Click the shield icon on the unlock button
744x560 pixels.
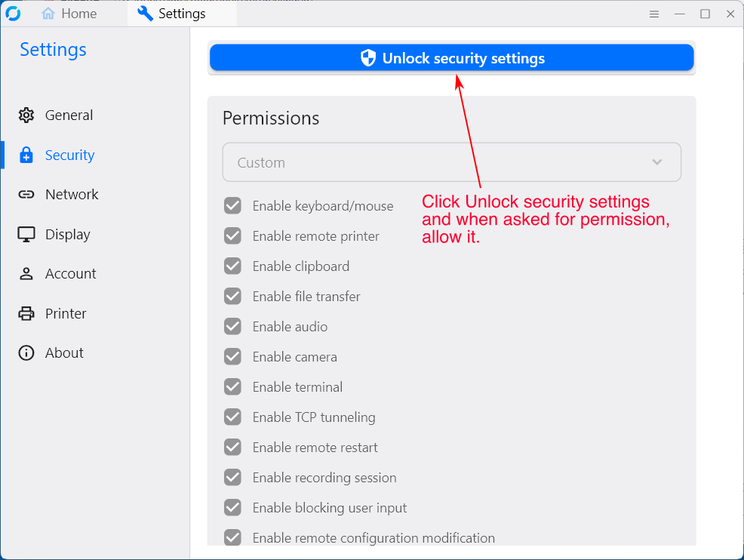pos(367,57)
